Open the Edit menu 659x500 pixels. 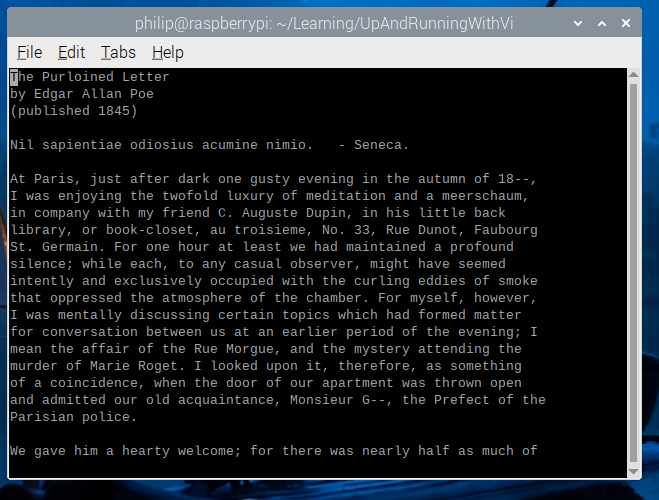click(x=71, y=53)
